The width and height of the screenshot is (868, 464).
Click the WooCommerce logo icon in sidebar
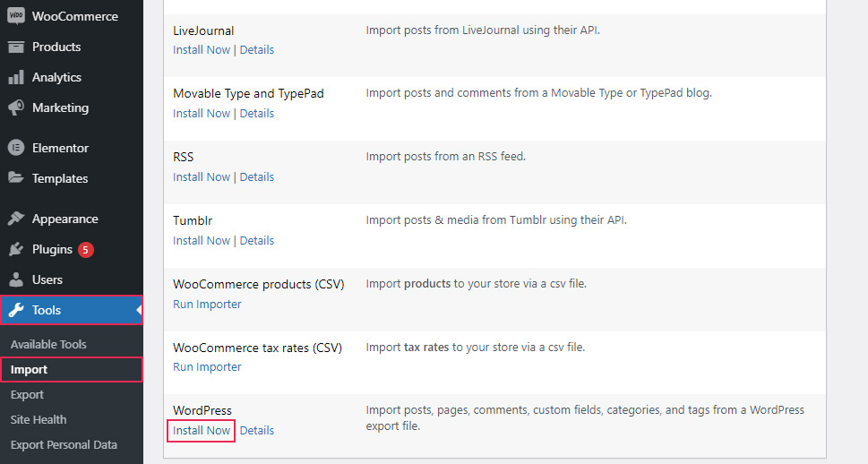16,15
